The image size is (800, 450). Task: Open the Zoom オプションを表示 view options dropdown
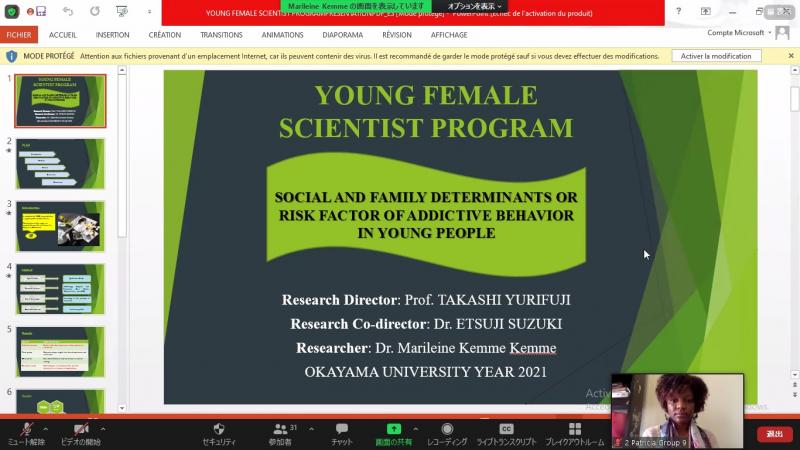click(474, 6)
